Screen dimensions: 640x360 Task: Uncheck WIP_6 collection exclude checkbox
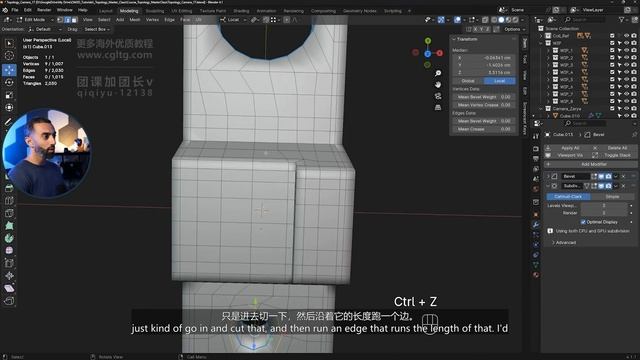tap(612, 87)
